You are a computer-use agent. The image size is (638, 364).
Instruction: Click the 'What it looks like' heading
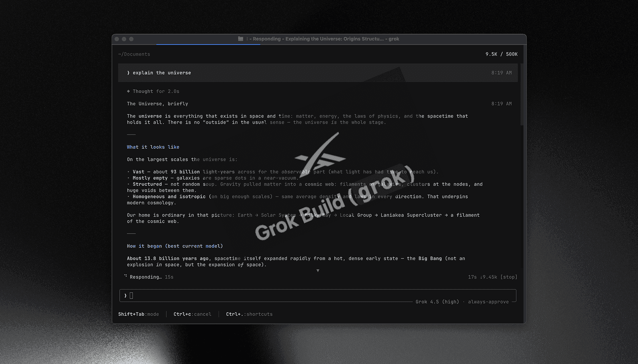point(153,147)
